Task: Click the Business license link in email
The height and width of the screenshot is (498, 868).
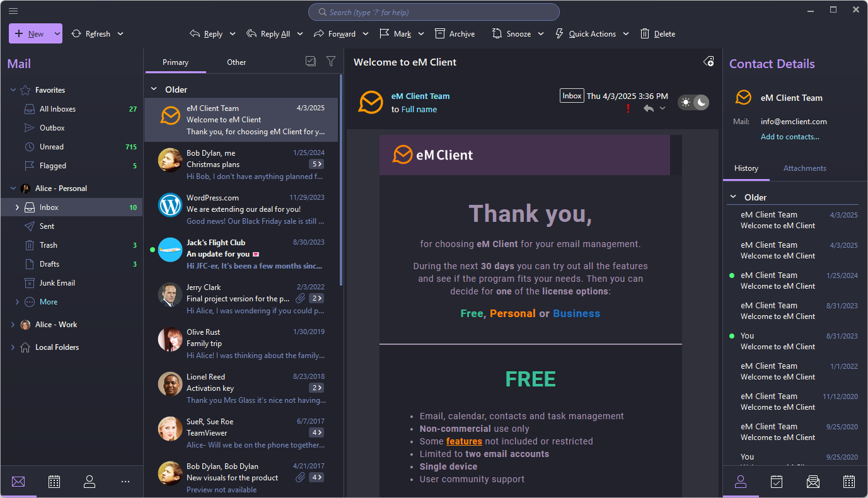Action: [x=576, y=313]
